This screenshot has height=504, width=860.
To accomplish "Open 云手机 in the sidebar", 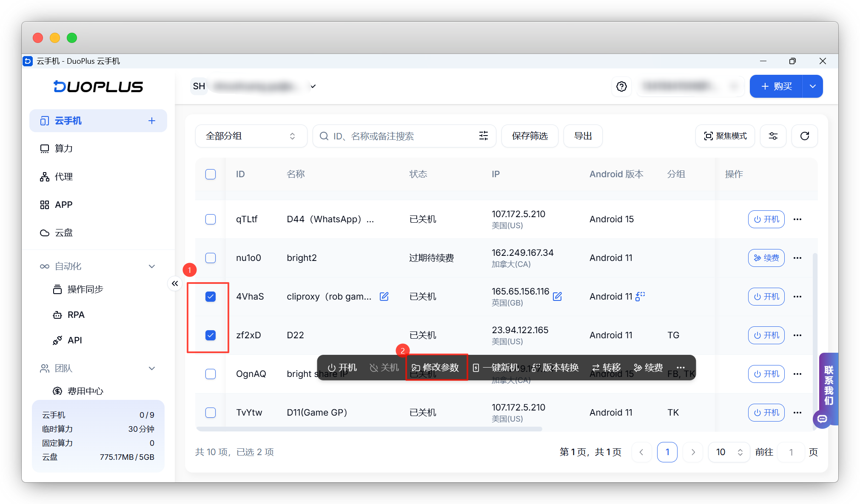I will (x=98, y=121).
